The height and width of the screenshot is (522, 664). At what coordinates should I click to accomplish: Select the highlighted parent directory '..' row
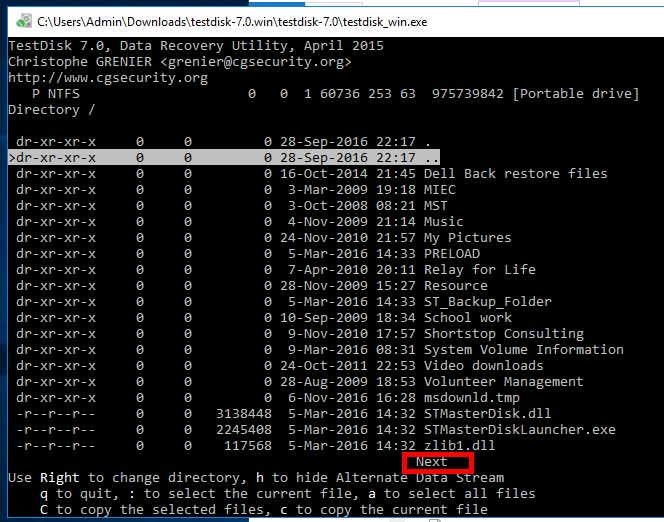tap(224, 157)
